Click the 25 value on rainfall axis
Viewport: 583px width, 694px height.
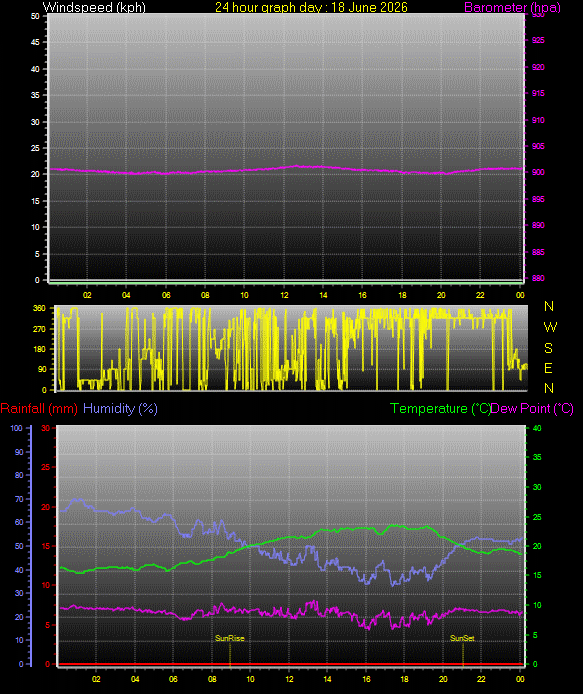(46, 467)
